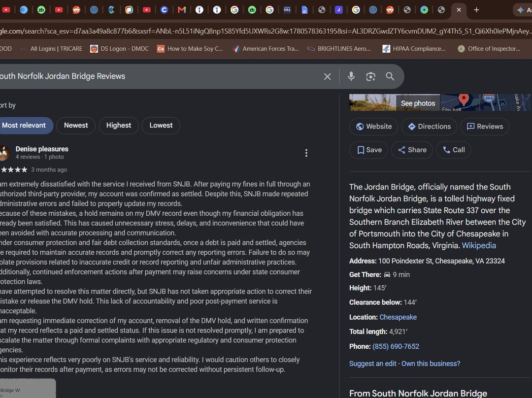Image resolution: width=532 pixels, height=398 pixels.
Task: Save the Jordan Bridge place
Action: click(369, 150)
